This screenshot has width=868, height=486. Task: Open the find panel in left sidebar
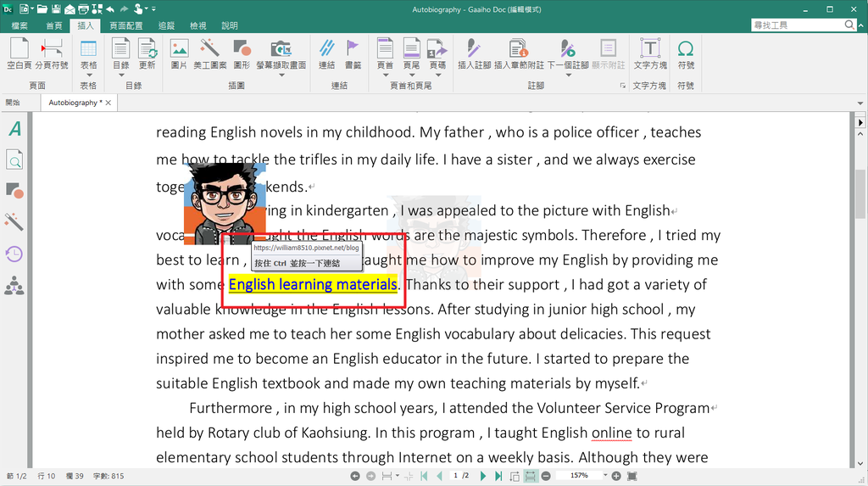coord(14,160)
